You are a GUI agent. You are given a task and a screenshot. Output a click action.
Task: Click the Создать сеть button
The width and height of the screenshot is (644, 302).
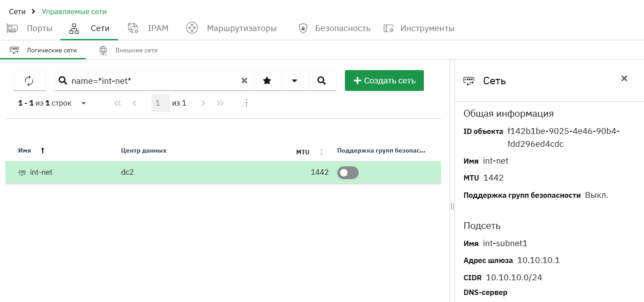384,81
